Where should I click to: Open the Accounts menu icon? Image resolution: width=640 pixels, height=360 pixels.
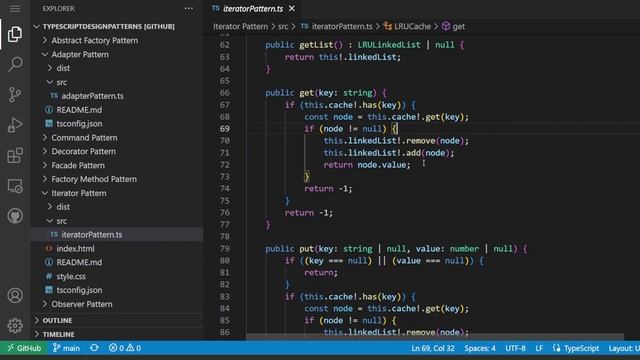(x=15, y=295)
